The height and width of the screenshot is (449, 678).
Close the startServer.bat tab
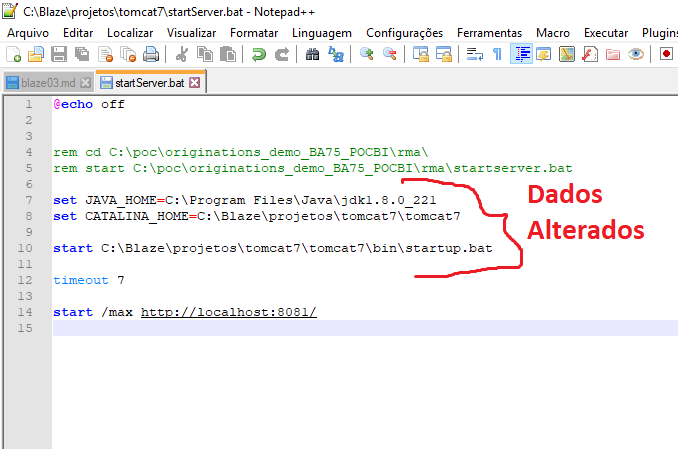point(195,83)
